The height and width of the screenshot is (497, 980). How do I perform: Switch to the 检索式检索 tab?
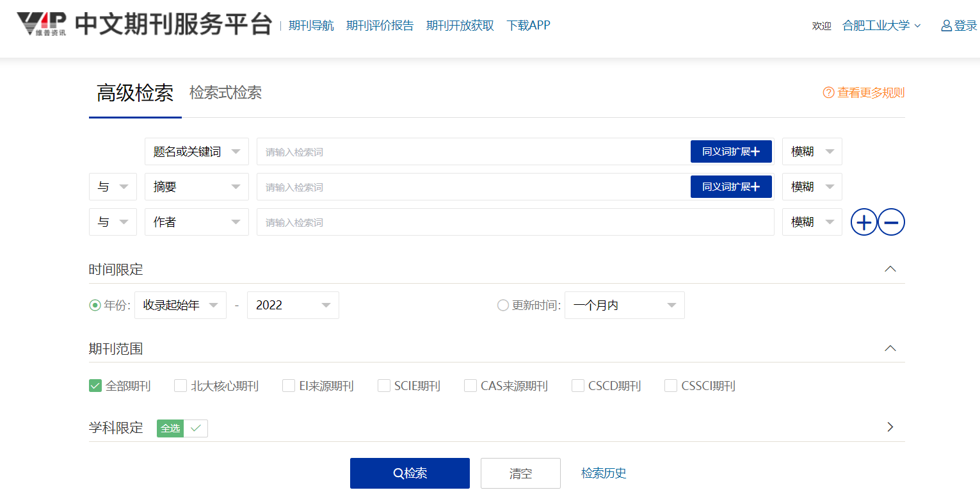(x=225, y=93)
